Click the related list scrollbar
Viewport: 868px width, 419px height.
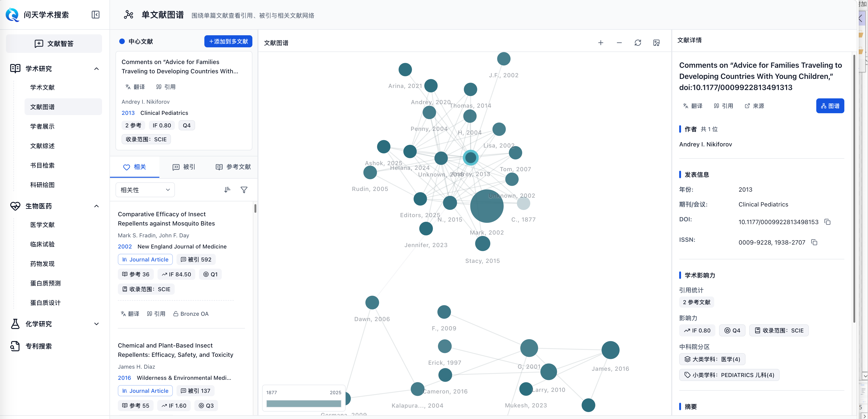coord(255,208)
